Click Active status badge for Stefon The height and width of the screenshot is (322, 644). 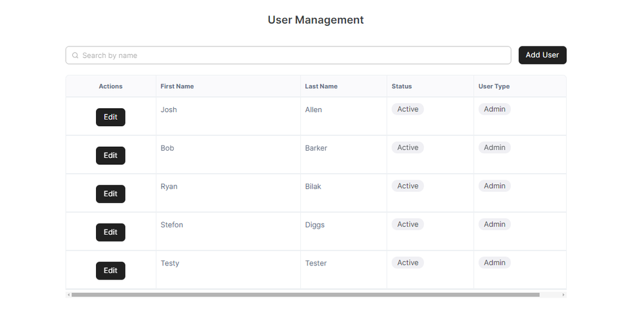408,224
